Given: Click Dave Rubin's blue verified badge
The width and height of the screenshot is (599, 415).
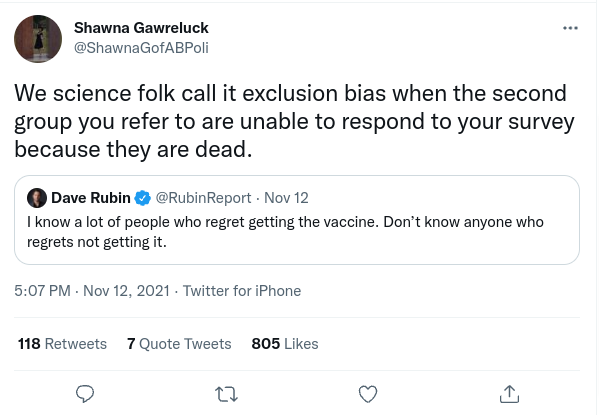Looking at the screenshot, I should 143,198.
